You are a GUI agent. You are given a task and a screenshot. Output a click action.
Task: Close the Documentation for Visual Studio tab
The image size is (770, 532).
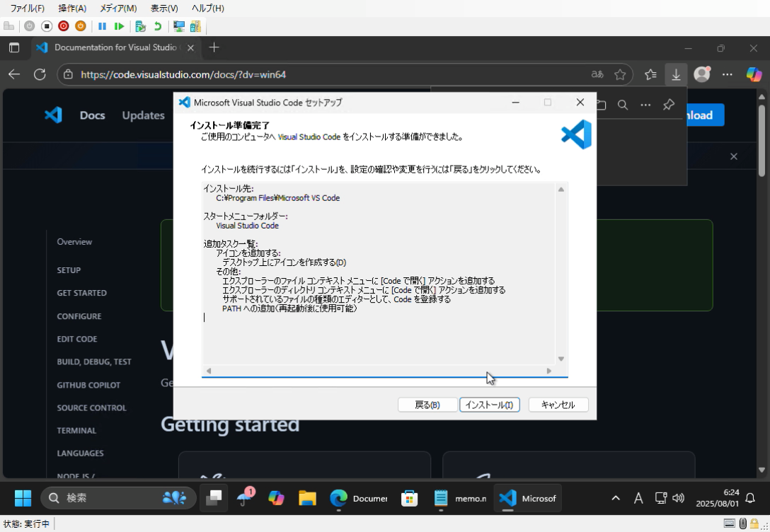pyautogui.click(x=190, y=47)
